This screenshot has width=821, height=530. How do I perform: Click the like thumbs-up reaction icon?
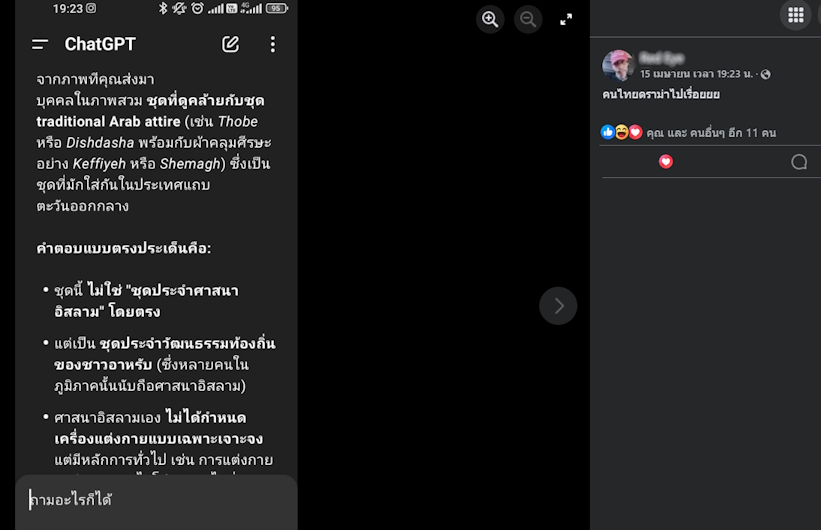(x=607, y=132)
